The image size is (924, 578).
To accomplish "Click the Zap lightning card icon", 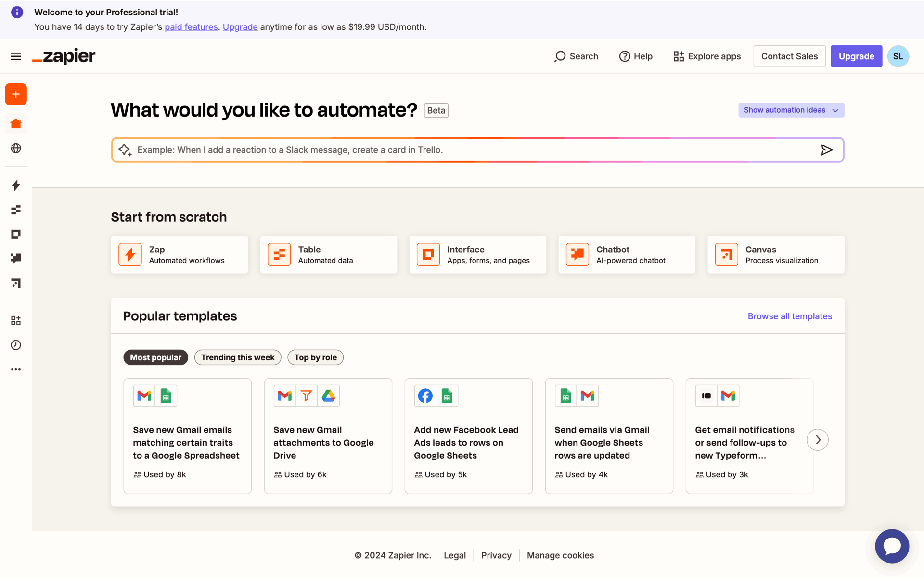I will [x=130, y=254].
